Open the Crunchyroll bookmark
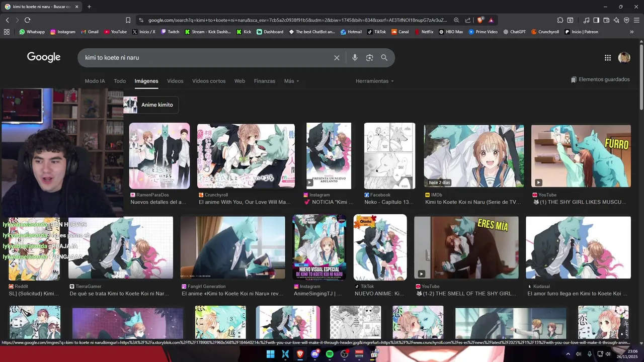This screenshot has width=644, height=362. coord(545,32)
